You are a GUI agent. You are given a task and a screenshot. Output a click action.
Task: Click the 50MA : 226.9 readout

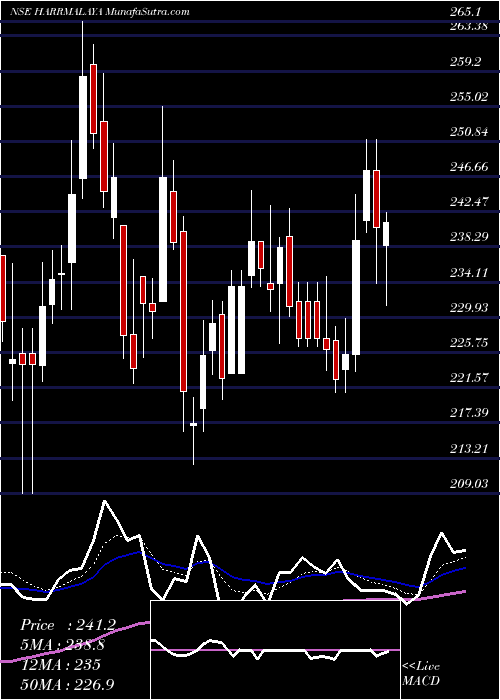68,684
